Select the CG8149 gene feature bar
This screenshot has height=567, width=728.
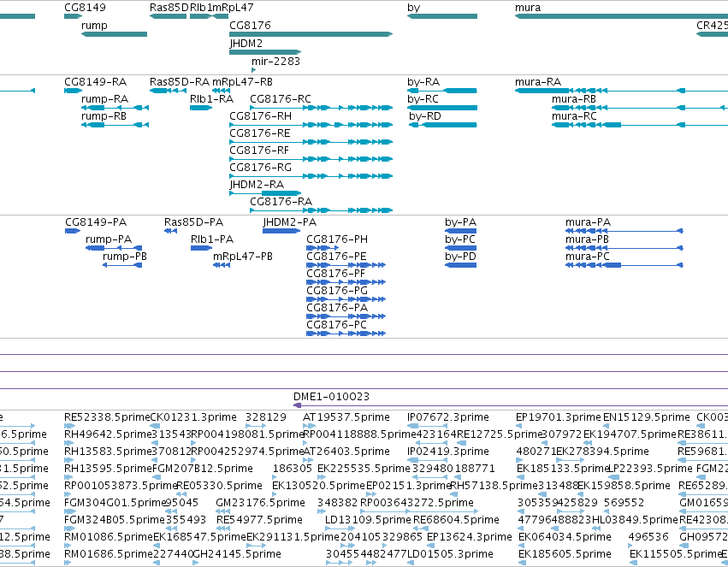pos(73,16)
